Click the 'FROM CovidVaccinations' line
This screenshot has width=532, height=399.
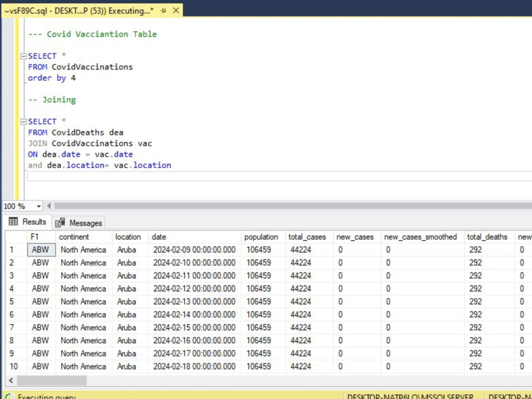(80, 67)
